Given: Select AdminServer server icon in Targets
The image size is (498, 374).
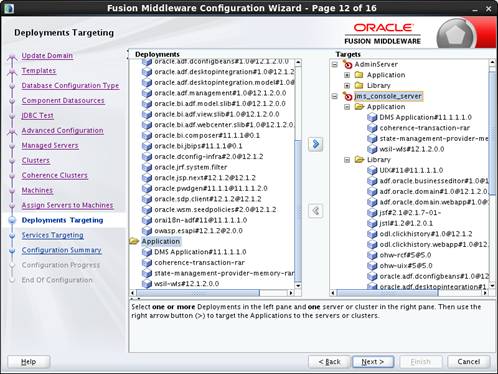Looking at the screenshot, I should tap(348, 64).
